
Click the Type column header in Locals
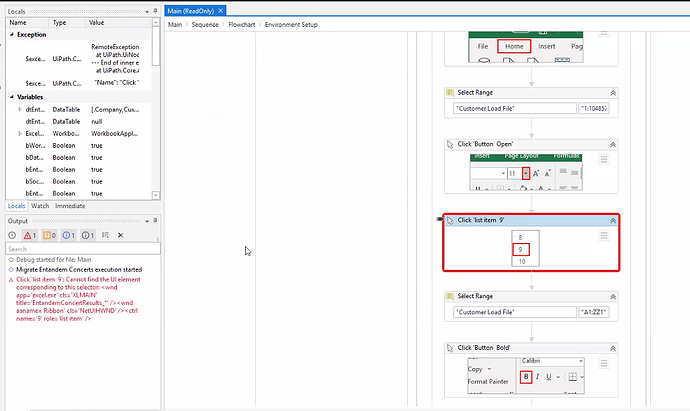67,22
